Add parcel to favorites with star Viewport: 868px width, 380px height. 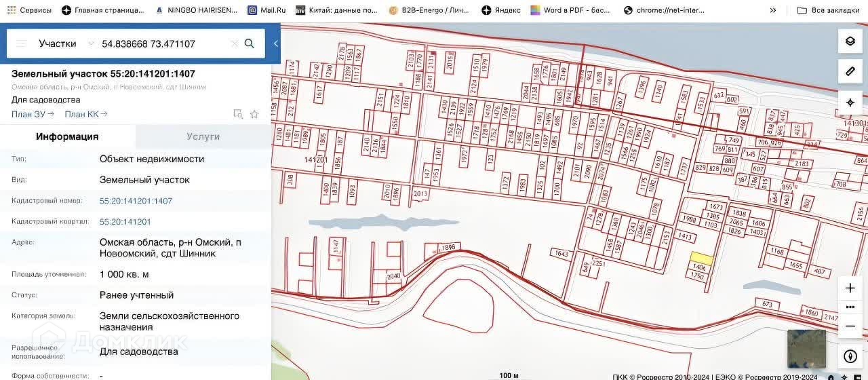(254, 114)
